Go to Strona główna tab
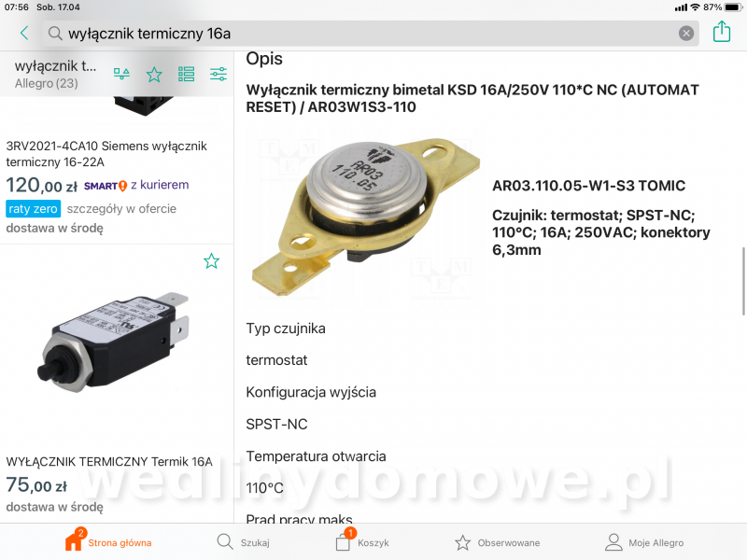This screenshot has width=747, height=560. pos(108,542)
